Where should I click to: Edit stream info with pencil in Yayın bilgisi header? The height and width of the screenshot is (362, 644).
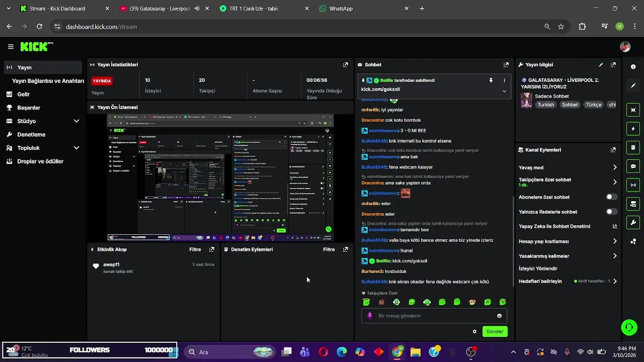tap(601, 65)
